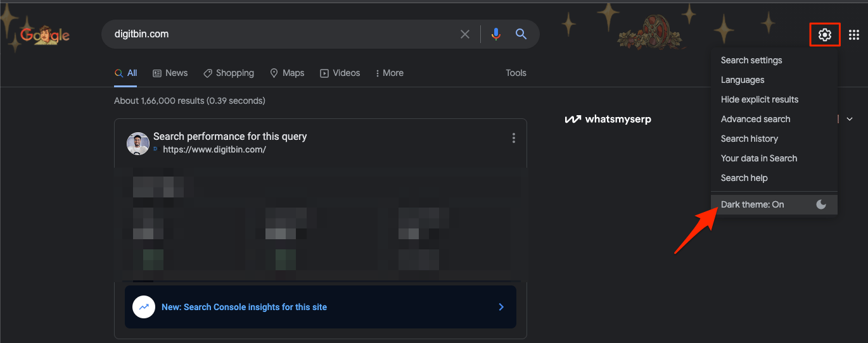Choose Languages in the settings menu
This screenshot has width=868, height=343.
(743, 80)
